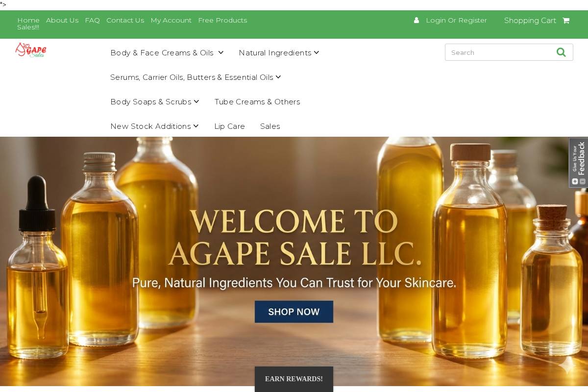This screenshot has height=392, width=588.
Task: Open Tube Creams & Others category
Action: [257, 102]
